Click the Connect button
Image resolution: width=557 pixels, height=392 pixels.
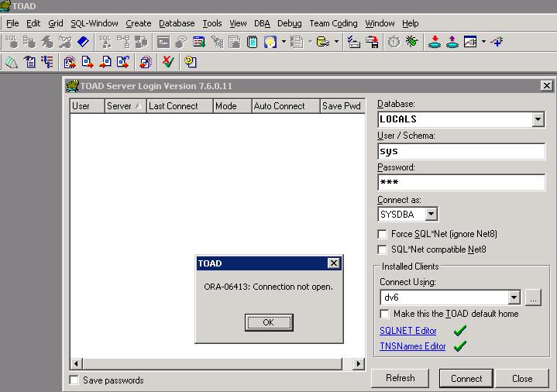pos(466,379)
